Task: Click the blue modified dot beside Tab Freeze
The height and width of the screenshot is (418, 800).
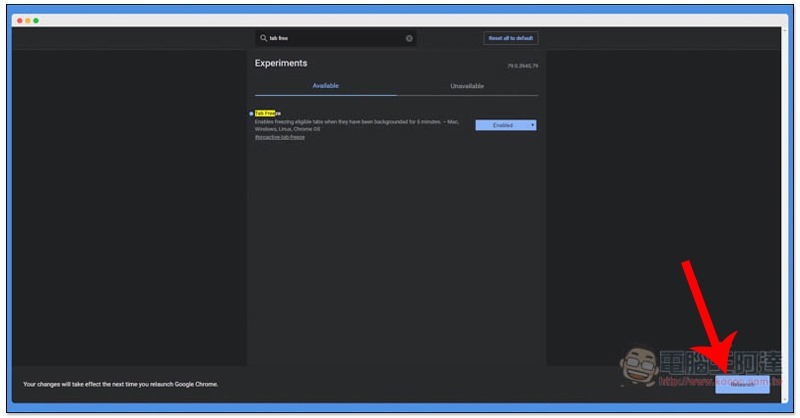Action: pos(251,114)
